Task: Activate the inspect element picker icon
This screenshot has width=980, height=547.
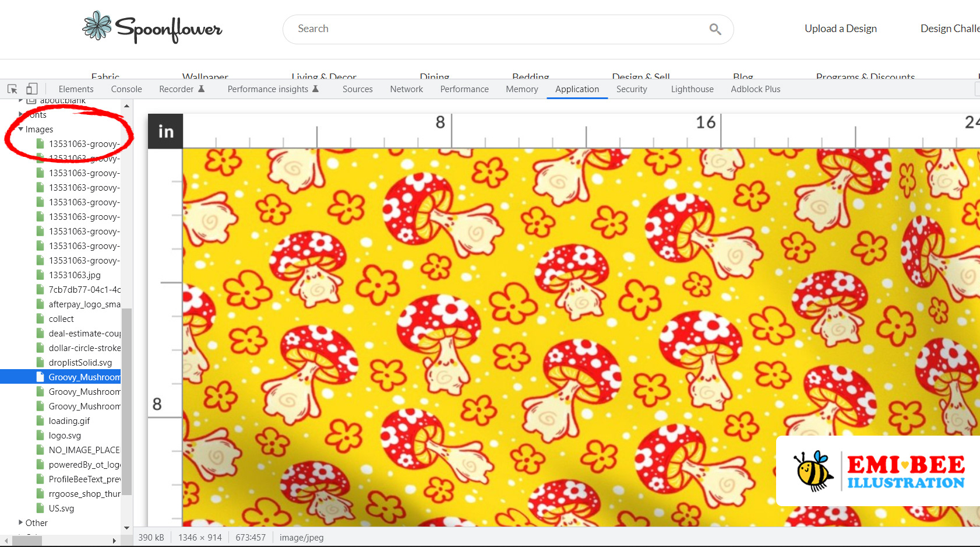Action: [x=12, y=89]
